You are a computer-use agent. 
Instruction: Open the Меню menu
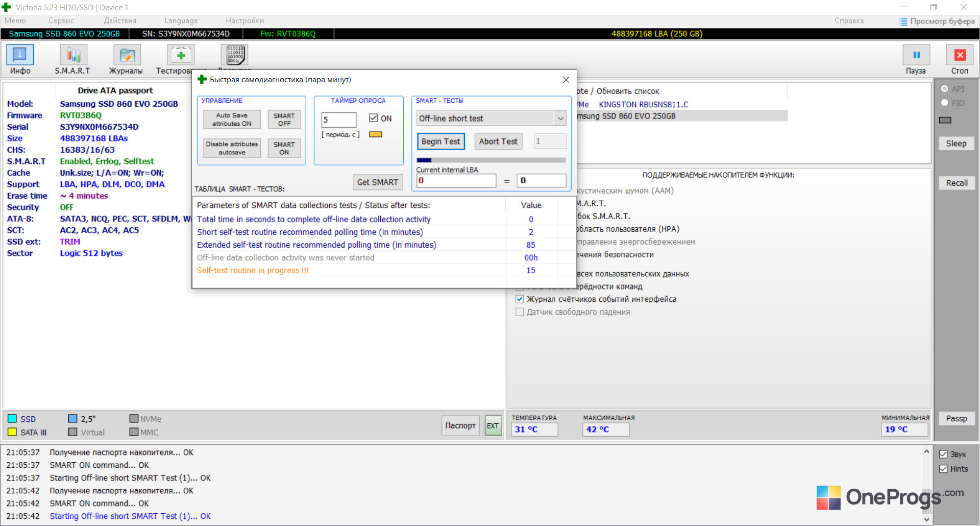15,20
